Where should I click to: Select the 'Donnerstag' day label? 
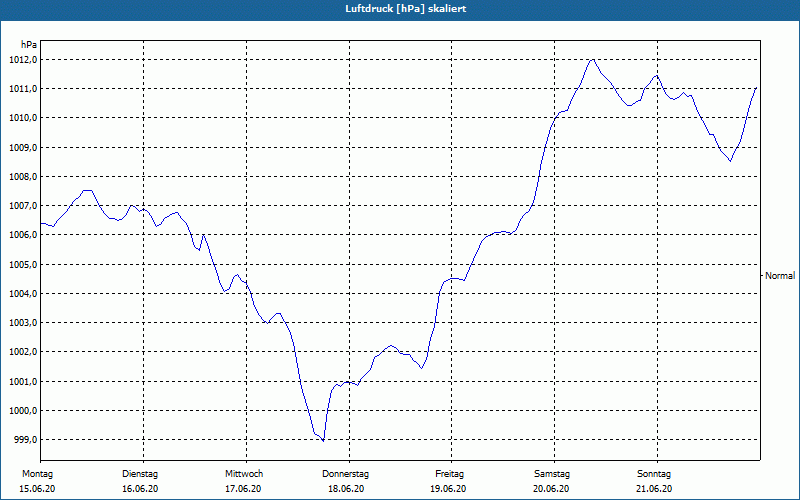(345, 474)
